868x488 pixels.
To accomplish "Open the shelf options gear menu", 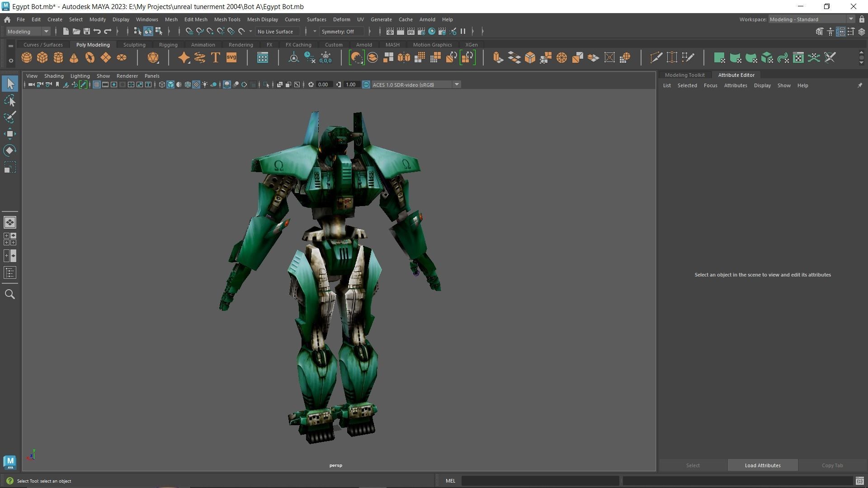I will point(11,60).
